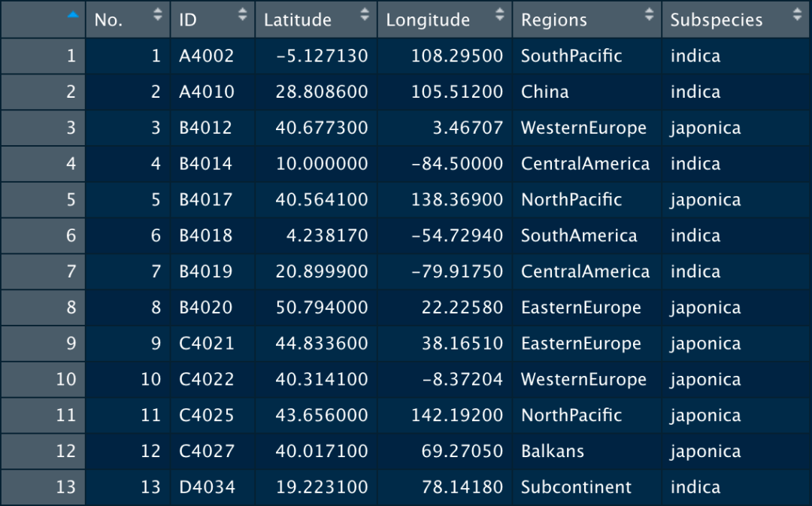Select the Regions column header

tap(586, 20)
